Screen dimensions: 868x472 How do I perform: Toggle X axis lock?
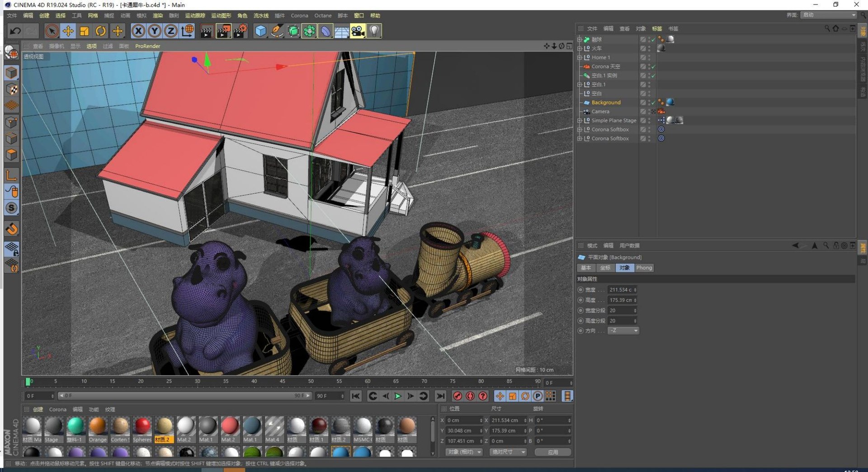click(138, 31)
